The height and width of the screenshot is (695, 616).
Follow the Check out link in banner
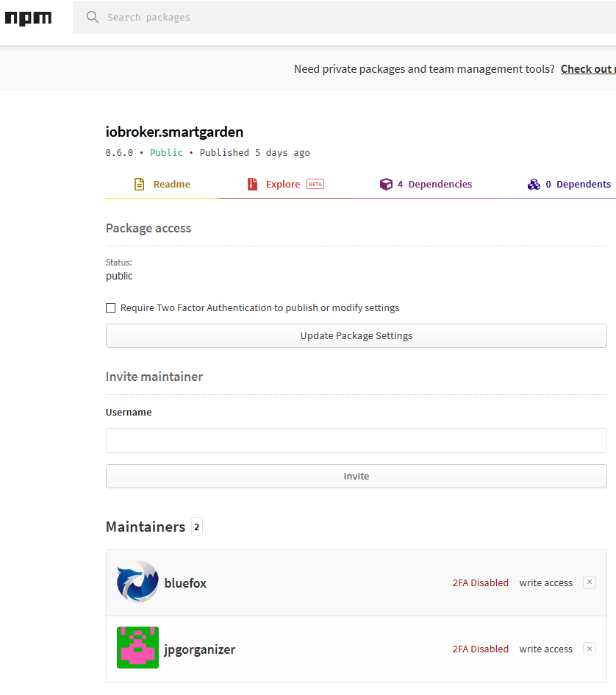click(588, 69)
